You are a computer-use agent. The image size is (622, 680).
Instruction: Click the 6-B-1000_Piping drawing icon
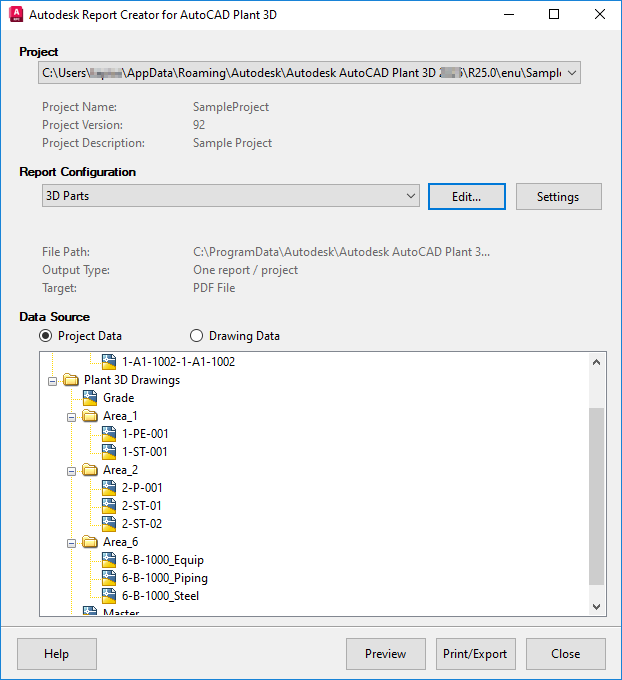pos(109,578)
